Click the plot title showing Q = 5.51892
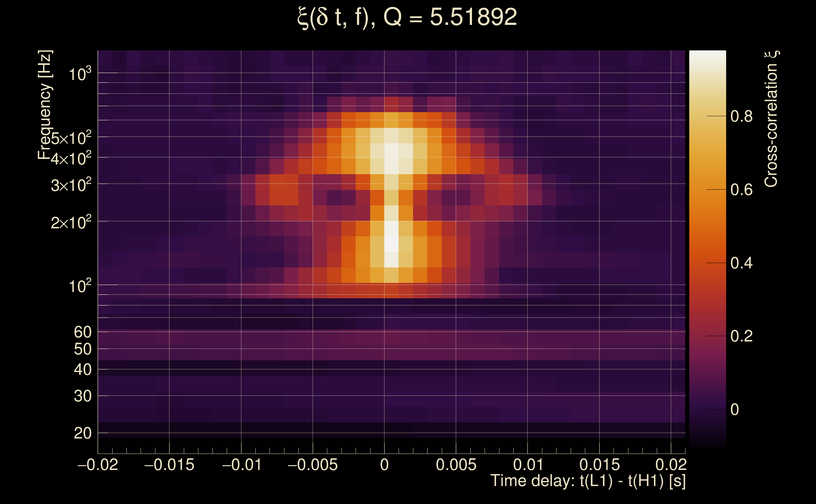This screenshot has height=504, width=816. point(407,17)
